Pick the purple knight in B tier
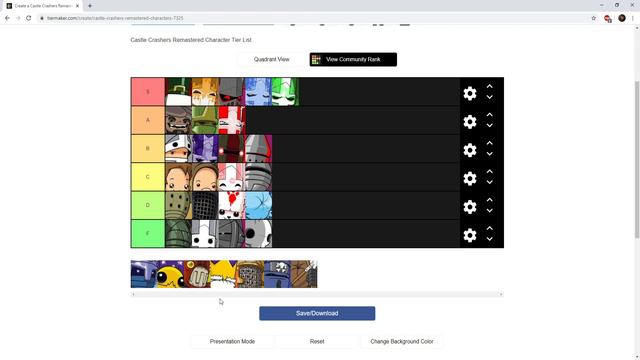Image resolution: width=640 pixels, height=360 pixels. [205, 149]
